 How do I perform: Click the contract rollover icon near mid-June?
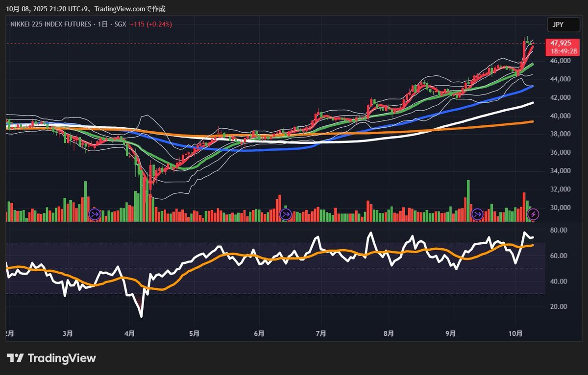click(286, 214)
